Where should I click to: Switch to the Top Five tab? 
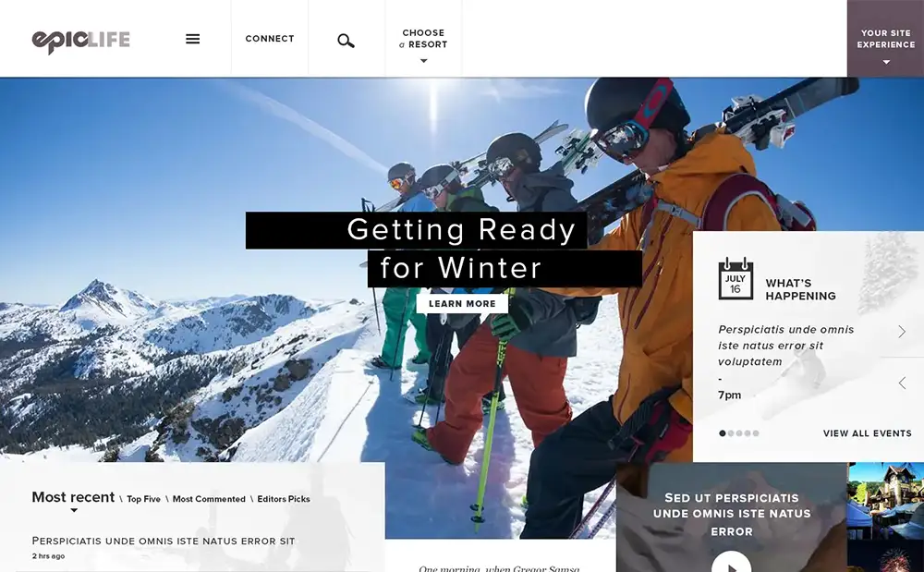click(144, 499)
